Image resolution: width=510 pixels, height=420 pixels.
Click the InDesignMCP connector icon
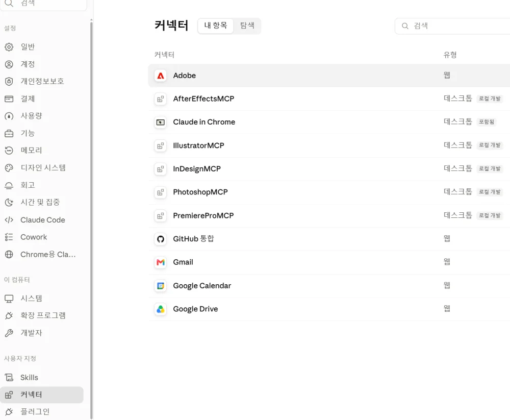(160, 169)
